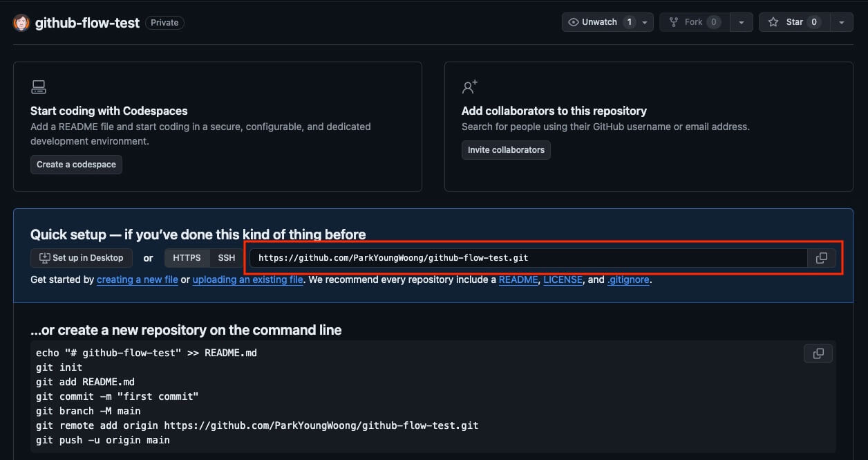The width and height of the screenshot is (868, 460).
Task: Open the Watch settings dropdown arrow
Action: coord(645,21)
